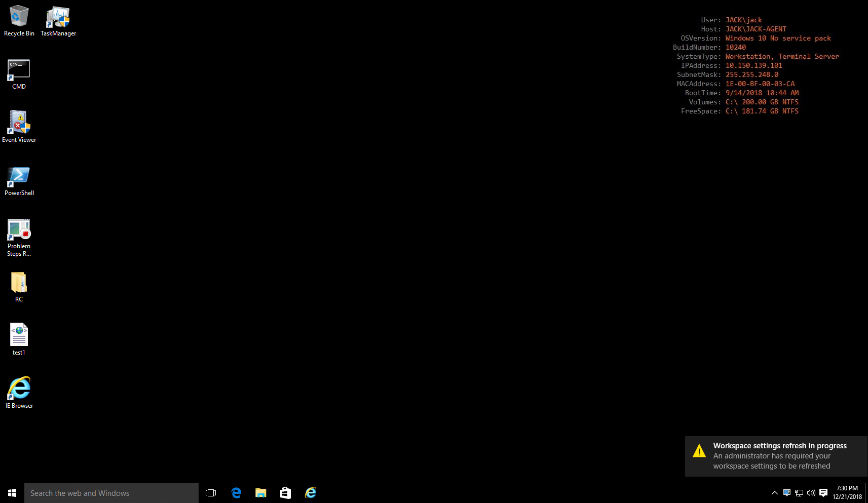Viewport: 868px width, 503px height.
Task: Click the Search the web and Windows box
Action: [x=111, y=492]
